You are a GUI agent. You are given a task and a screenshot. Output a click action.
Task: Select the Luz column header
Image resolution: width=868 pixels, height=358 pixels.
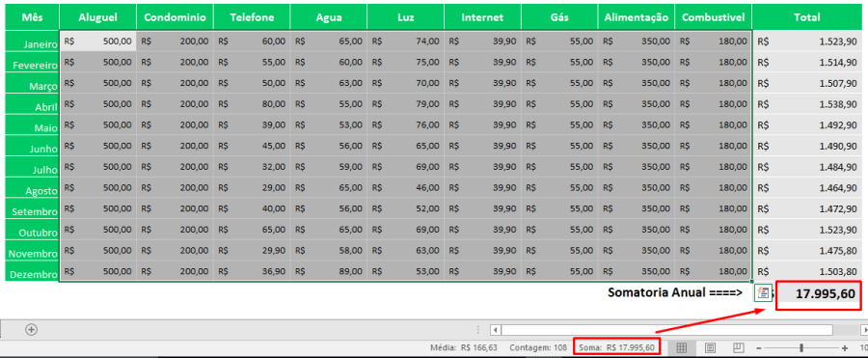406,17
